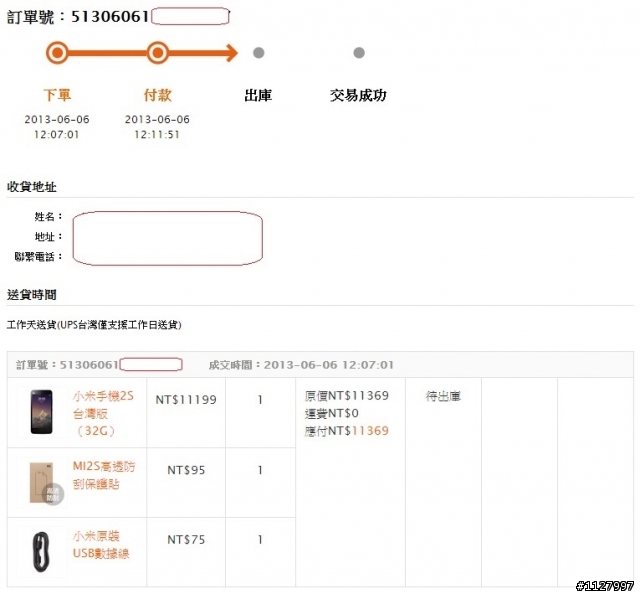
Task: Open the MI2S高透防刮保護貼 product link
Action: 104,475
